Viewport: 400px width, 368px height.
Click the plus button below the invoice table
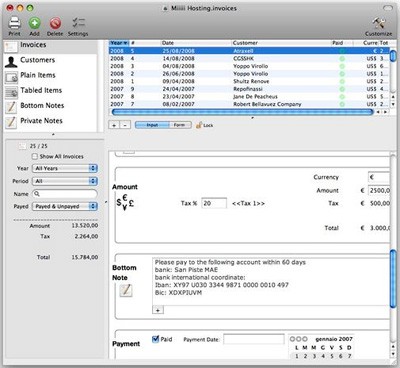tap(114, 125)
